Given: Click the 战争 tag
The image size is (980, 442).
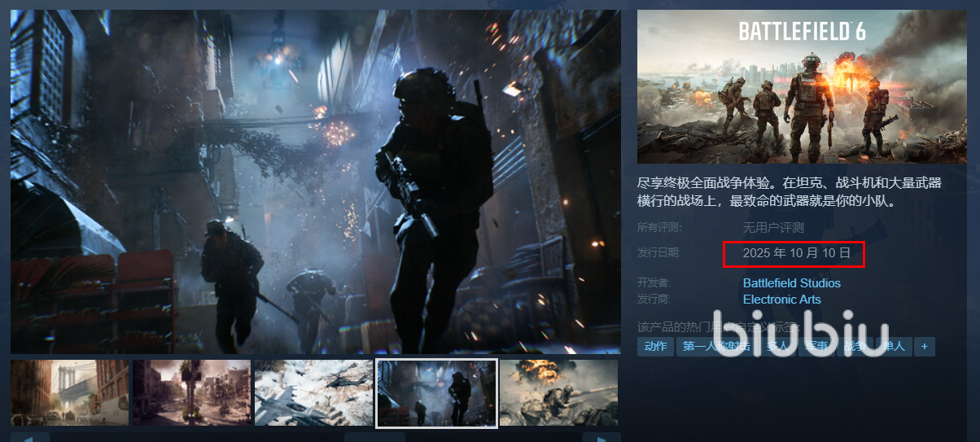Looking at the screenshot, I should pyautogui.click(x=855, y=347).
